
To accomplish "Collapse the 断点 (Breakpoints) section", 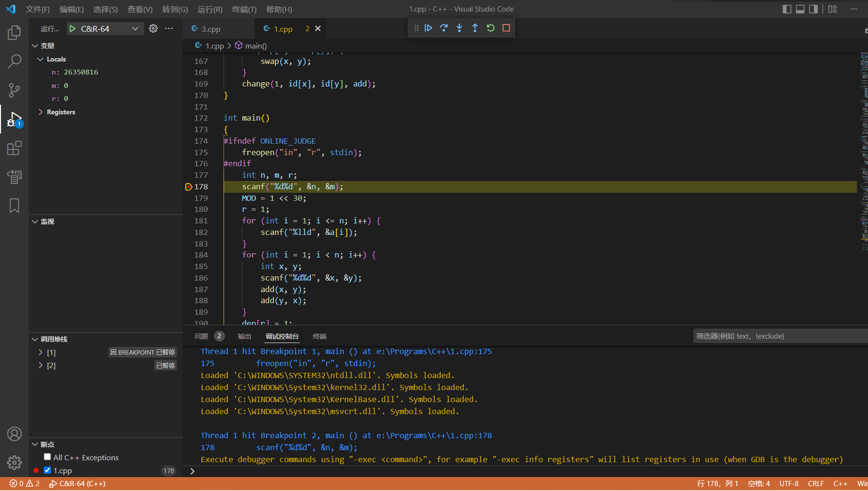I will [x=35, y=444].
